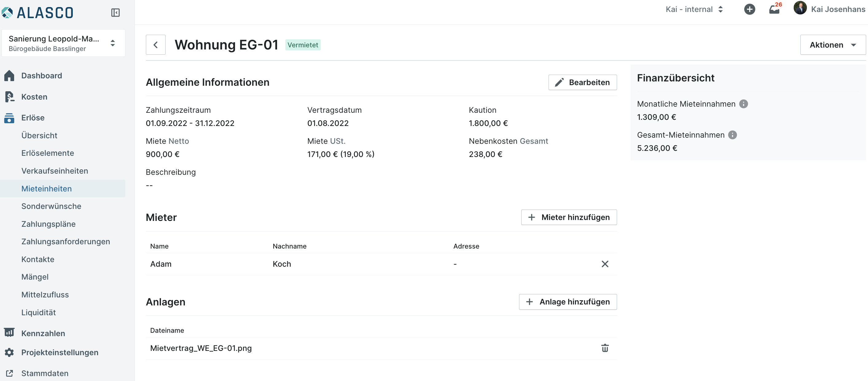The height and width of the screenshot is (381, 868).
Task: Open the inbox notifications icon
Action: (x=774, y=9)
